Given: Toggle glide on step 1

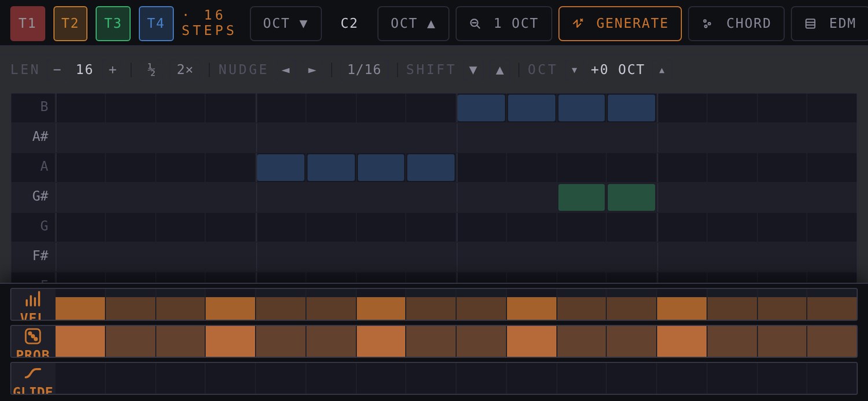Looking at the screenshot, I should click(x=80, y=378).
